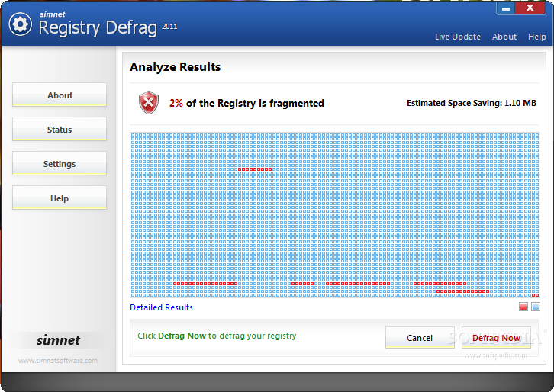Click the 2% fragmented registry text
The width and height of the screenshot is (554, 392).
point(246,103)
